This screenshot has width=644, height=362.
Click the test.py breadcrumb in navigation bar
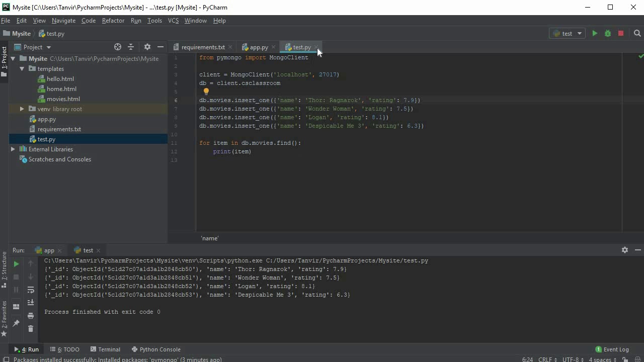coord(51,34)
